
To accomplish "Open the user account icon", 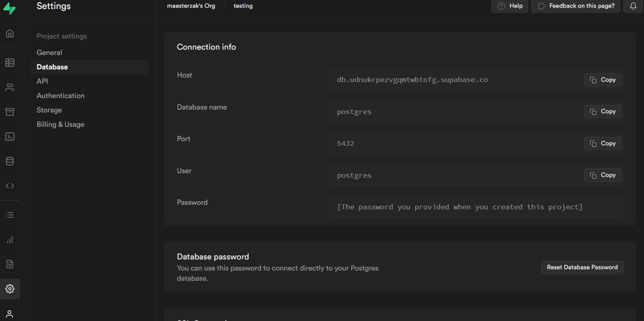I will pyautogui.click(x=10, y=314).
